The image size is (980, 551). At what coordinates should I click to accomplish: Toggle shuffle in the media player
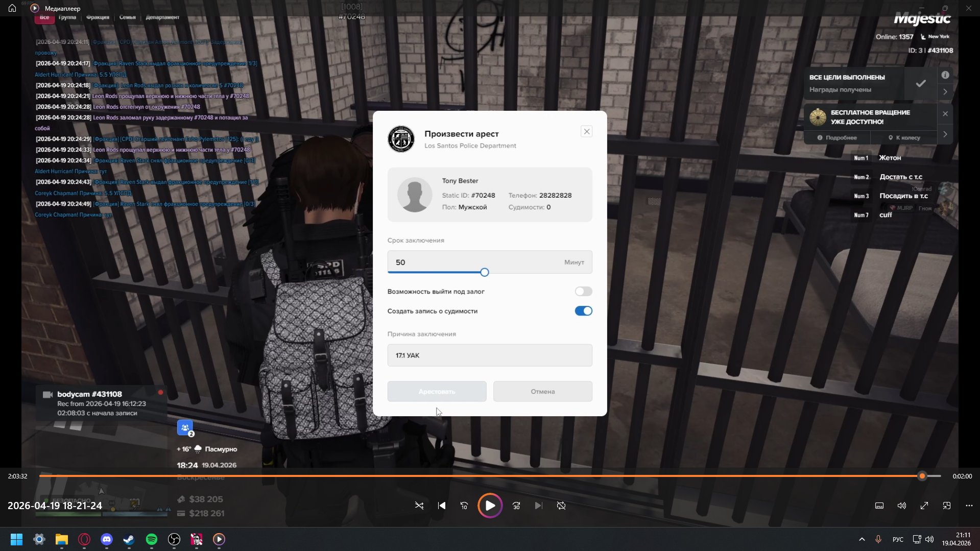click(419, 506)
